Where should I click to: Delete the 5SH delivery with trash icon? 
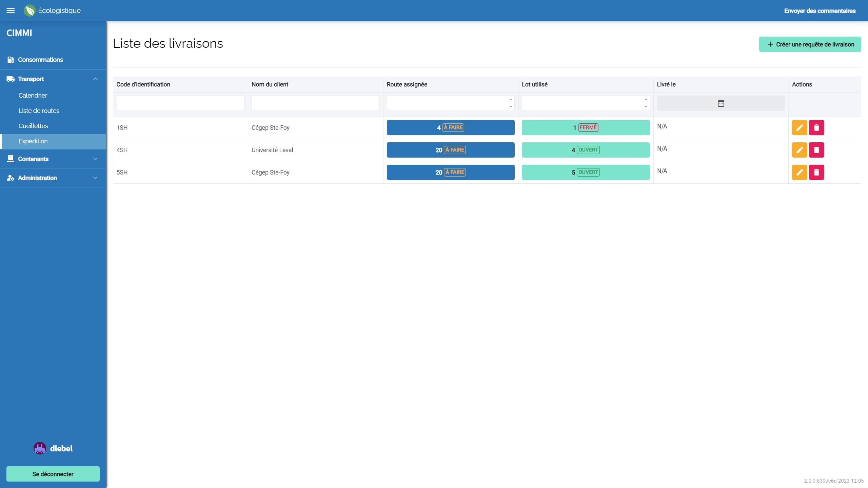coord(816,172)
